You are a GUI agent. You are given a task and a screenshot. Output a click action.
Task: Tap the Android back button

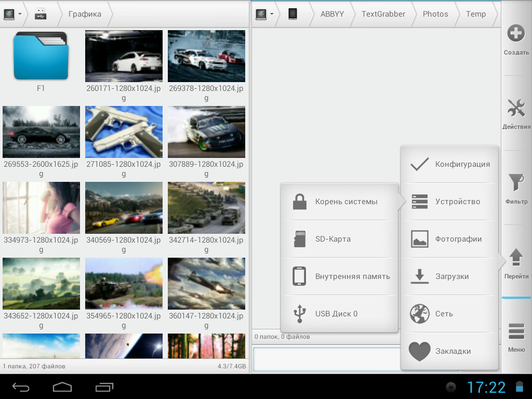(21, 387)
